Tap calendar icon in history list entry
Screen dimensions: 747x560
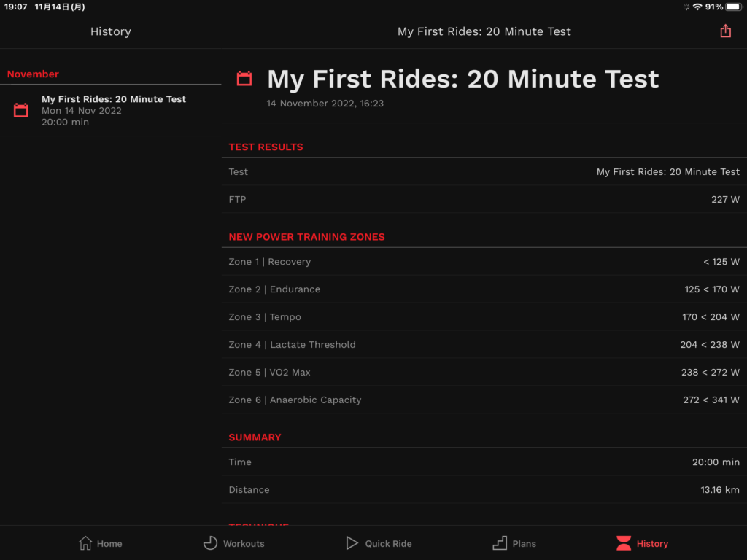(x=21, y=110)
